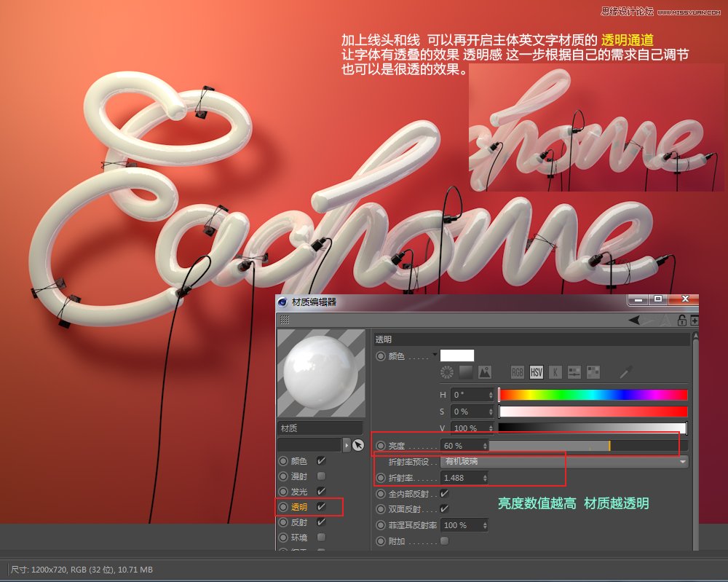Screen dimensions: 728x582
Task: Select the Kelvin (K) color mode icon
Action: pos(555,372)
